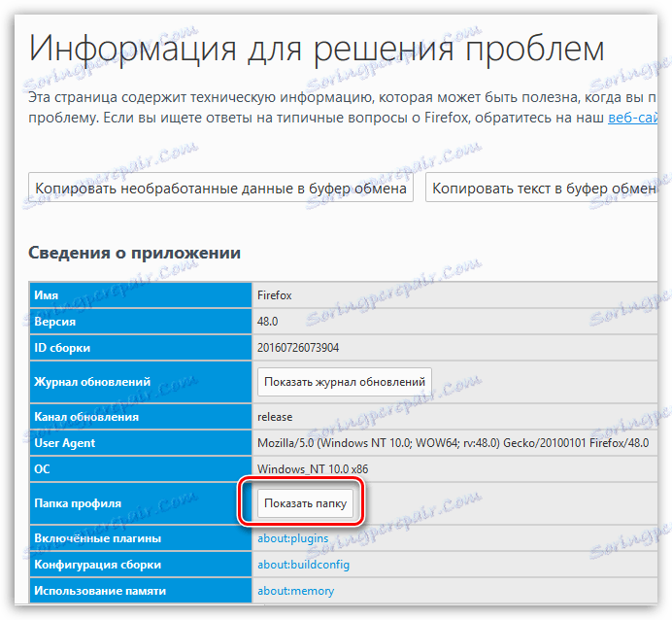Select 'Windows_NT 10.0 x86' value
The image size is (672, 620).
(313, 469)
